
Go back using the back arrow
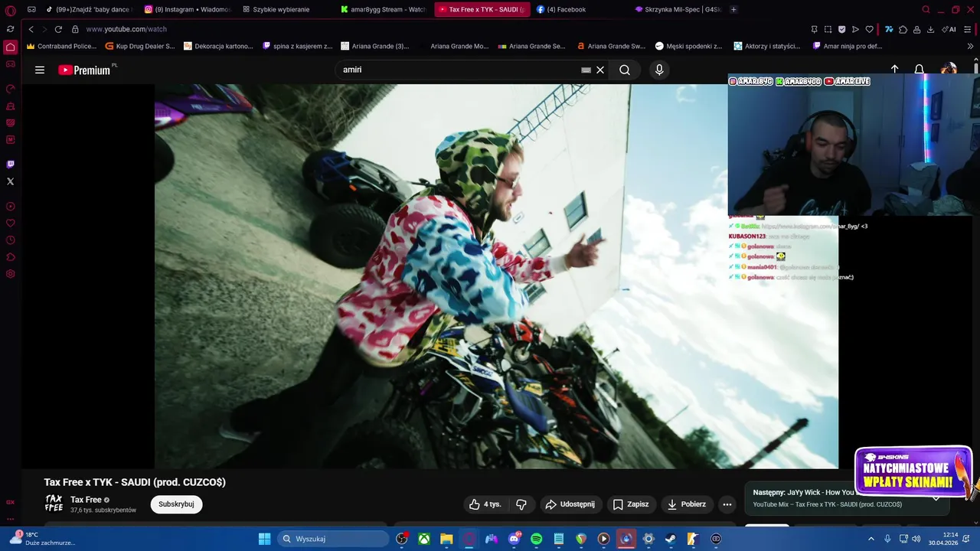(x=31, y=29)
